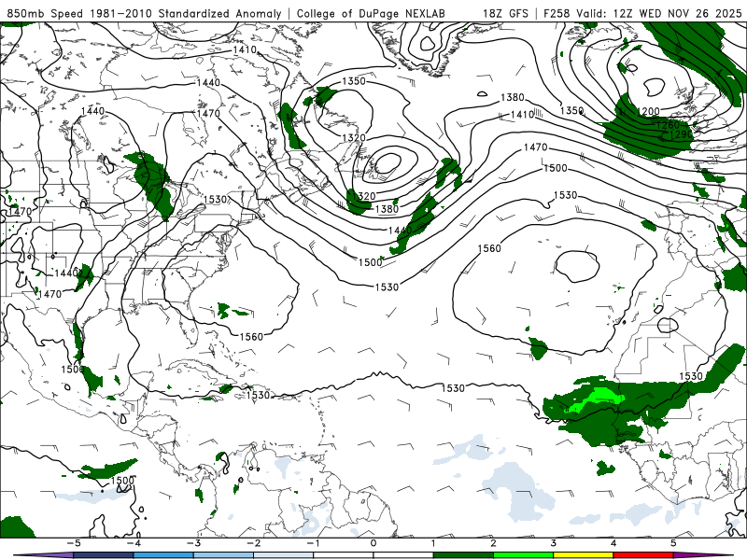Viewport: 747px width, 560px height.
Task: Click the colorbar tick label '-2'
Action: coord(253,543)
